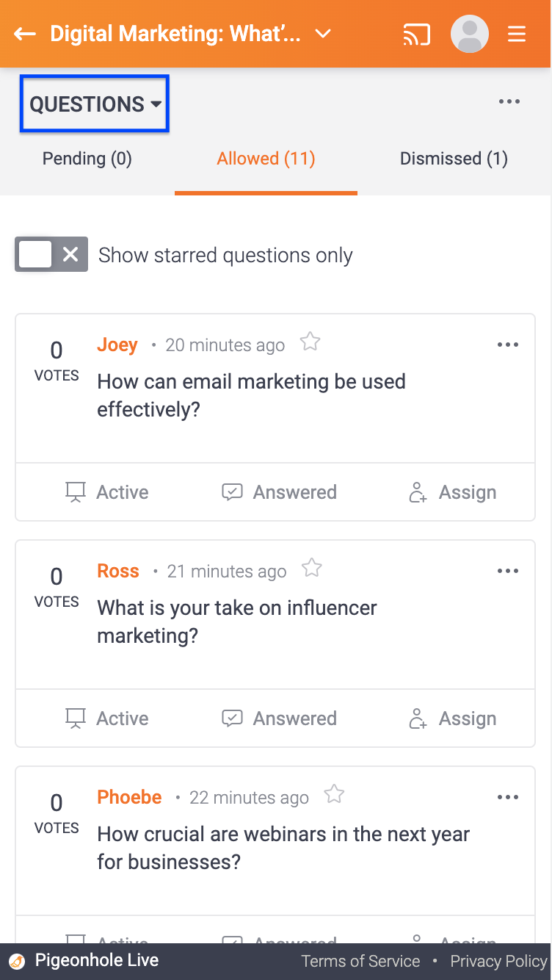Viewport: 552px width, 980px height.
Task: Switch to the Dismissed (1) tab
Action: pyautogui.click(x=454, y=159)
